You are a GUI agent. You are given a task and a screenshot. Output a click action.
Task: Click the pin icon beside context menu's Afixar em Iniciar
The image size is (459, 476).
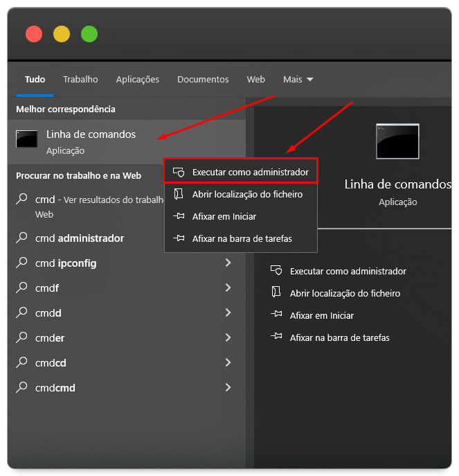pyautogui.click(x=179, y=216)
